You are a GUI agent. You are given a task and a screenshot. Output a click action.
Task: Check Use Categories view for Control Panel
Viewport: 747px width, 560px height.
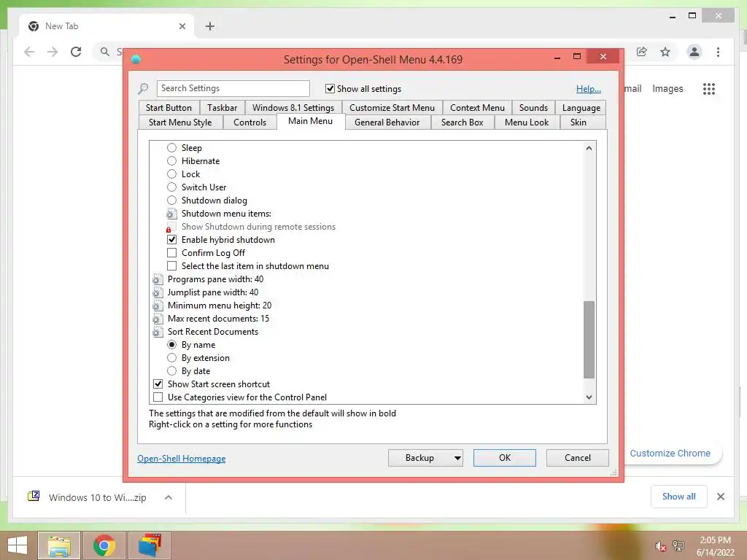pos(158,397)
